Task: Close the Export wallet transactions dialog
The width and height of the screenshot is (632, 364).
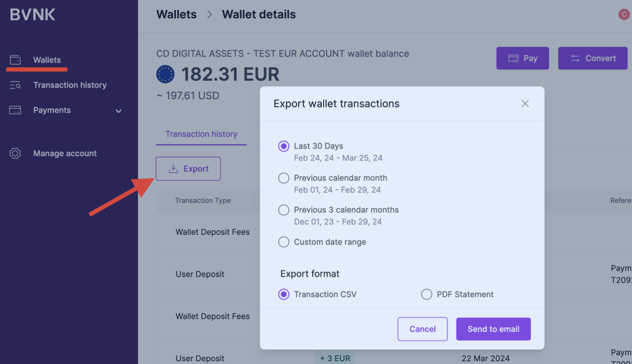Action: (525, 104)
